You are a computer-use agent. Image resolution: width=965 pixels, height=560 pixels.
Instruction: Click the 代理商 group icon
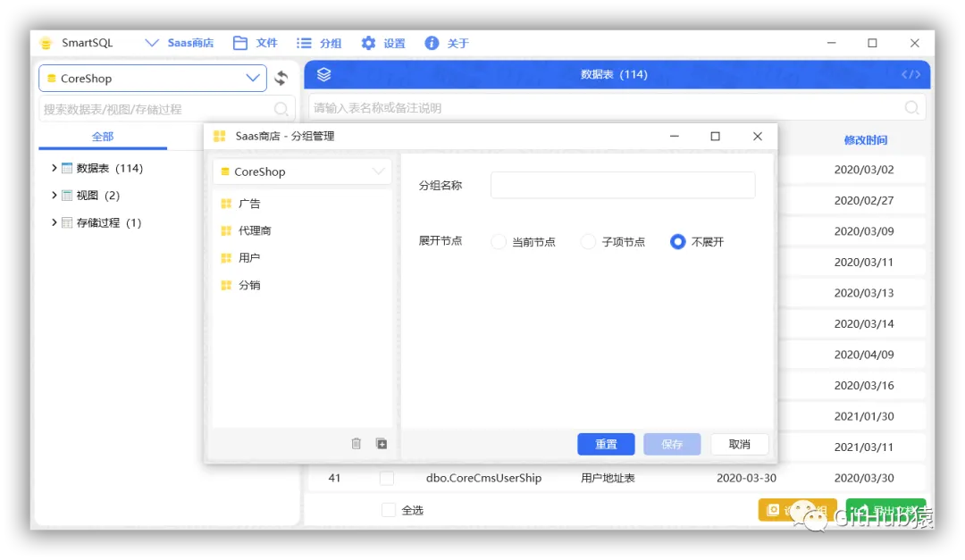pyautogui.click(x=226, y=230)
